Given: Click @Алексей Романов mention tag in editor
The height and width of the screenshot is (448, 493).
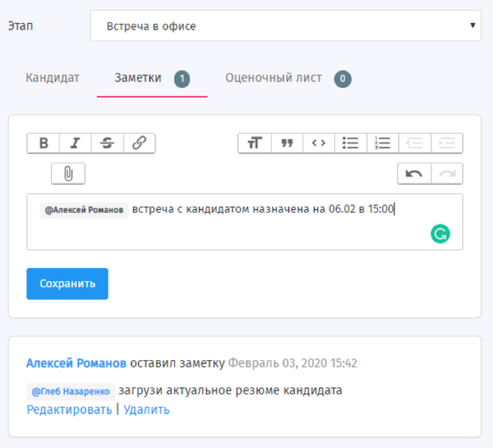Looking at the screenshot, I should (x=84, y=210).
